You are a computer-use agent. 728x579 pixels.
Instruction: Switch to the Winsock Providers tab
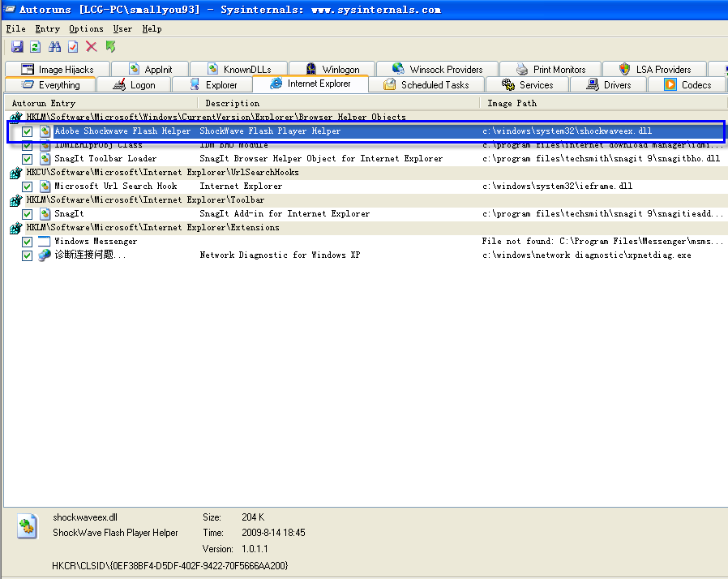click(x=437, y=69)
